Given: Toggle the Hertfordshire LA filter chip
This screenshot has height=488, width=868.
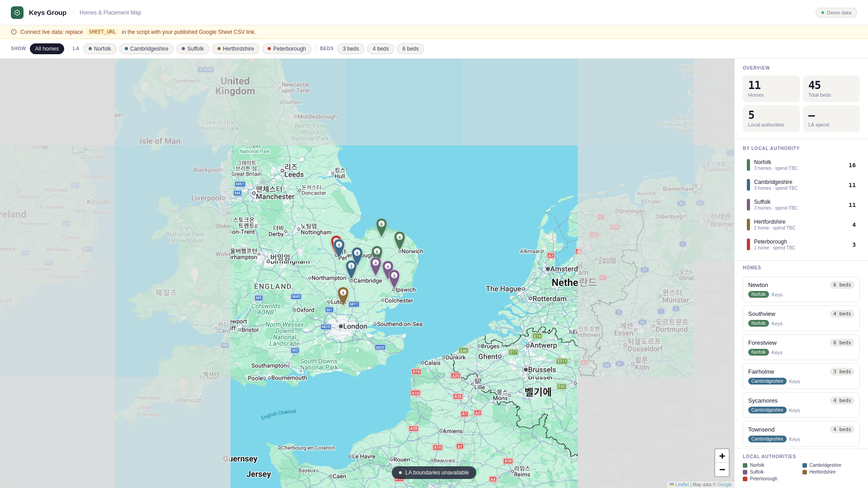Looking at the screenshot, I should pyautogui.click(x=236, y=49).
